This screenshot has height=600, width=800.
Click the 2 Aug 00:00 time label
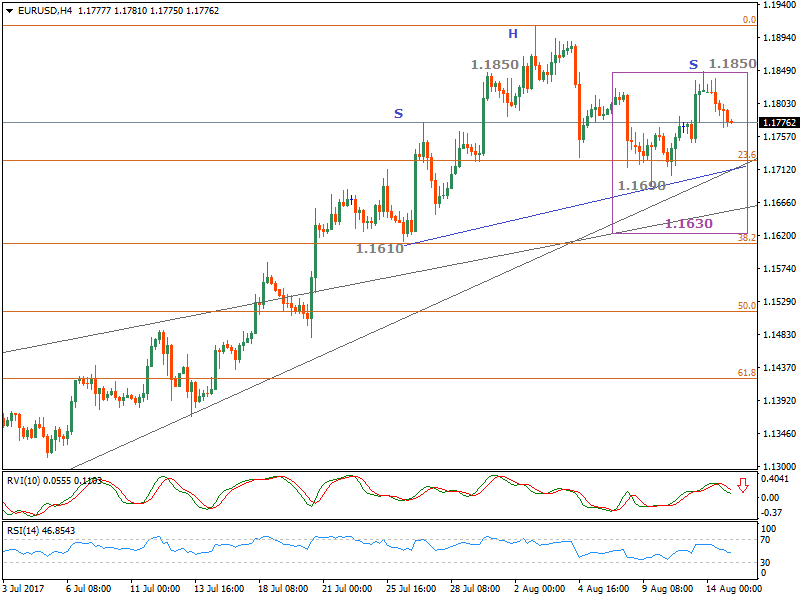540,589
